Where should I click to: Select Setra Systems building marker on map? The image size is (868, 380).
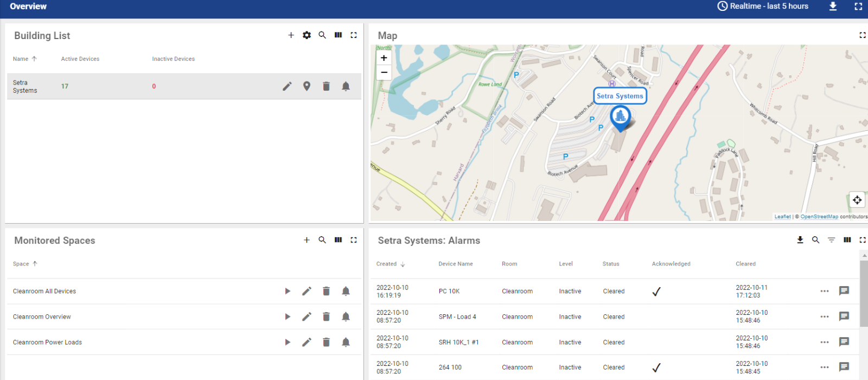620,118
